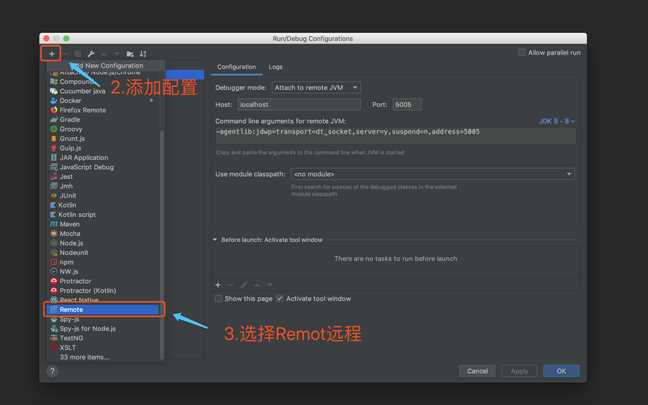Click the Maven icon
This screenshot has height=405, width=648.
click(54, 224)
